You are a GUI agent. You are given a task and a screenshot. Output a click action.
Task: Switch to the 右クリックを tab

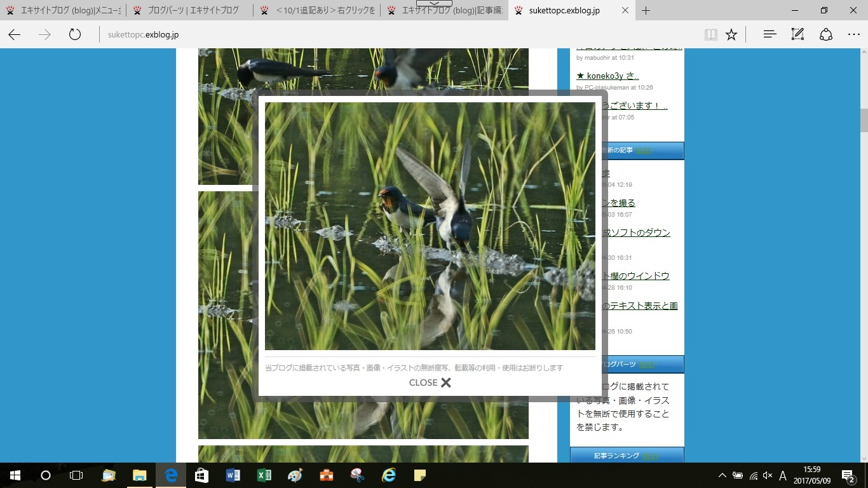coord(317,10)
